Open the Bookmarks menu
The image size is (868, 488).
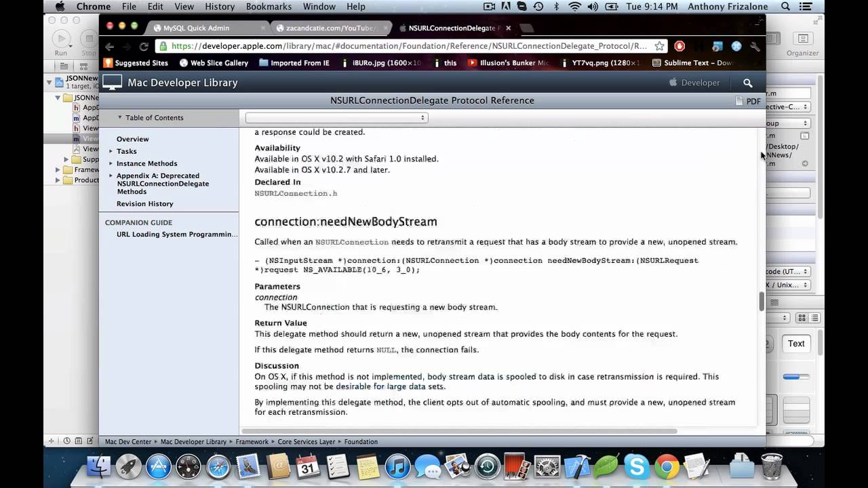click(x=269, y=7)
